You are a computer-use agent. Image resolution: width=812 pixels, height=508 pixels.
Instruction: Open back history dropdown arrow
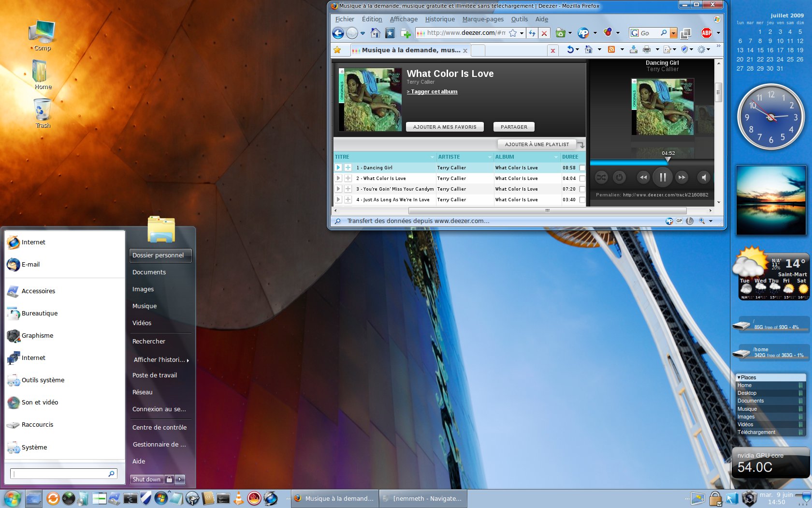[362, 33]
